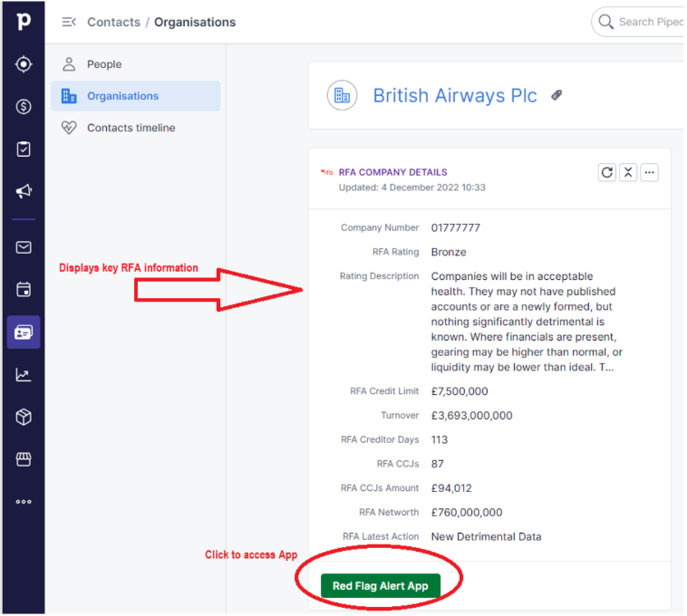This screenshot has height=616, width=687.
Task: Click Organisations breadcrumb title
Action: pos(195,22)
